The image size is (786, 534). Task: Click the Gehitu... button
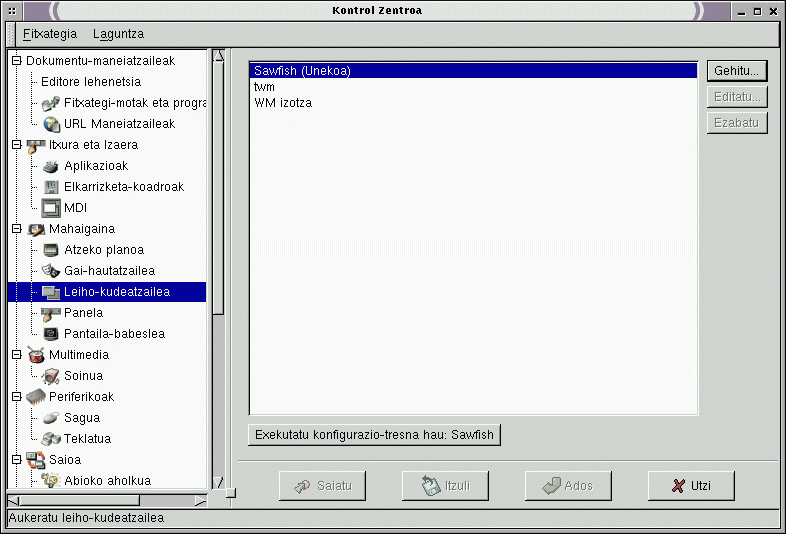click(737, 71)
